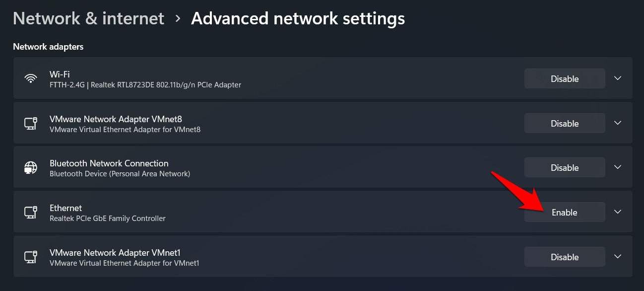The height and width of the screenshot is (291, 644).
Task: Expand VMnet1 adapter details chevron
Action: tap(618, 257)
